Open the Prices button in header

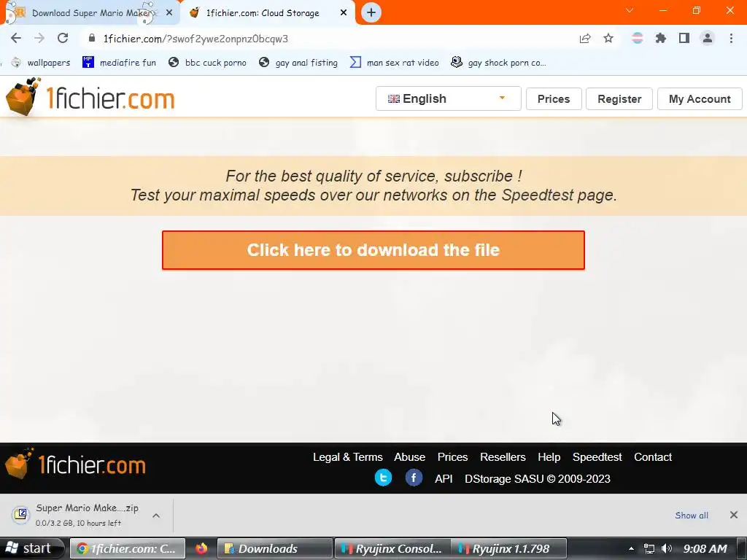click(x=554, y=99)
